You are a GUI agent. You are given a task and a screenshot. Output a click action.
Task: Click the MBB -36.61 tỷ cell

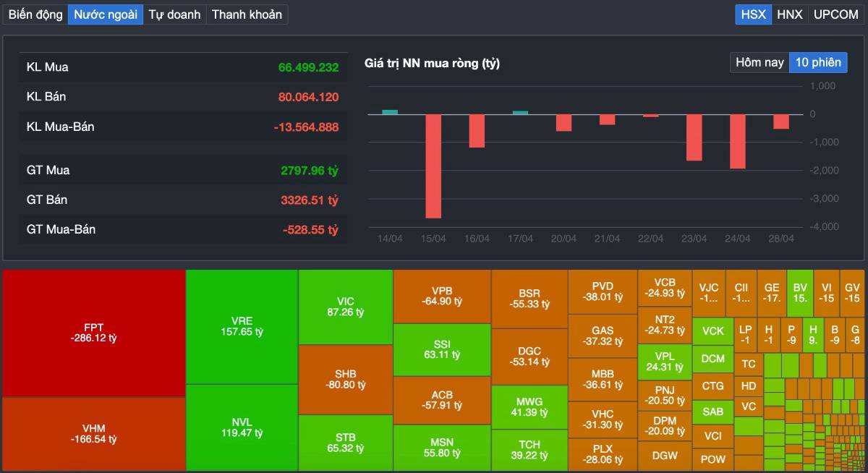coord(603,380)
